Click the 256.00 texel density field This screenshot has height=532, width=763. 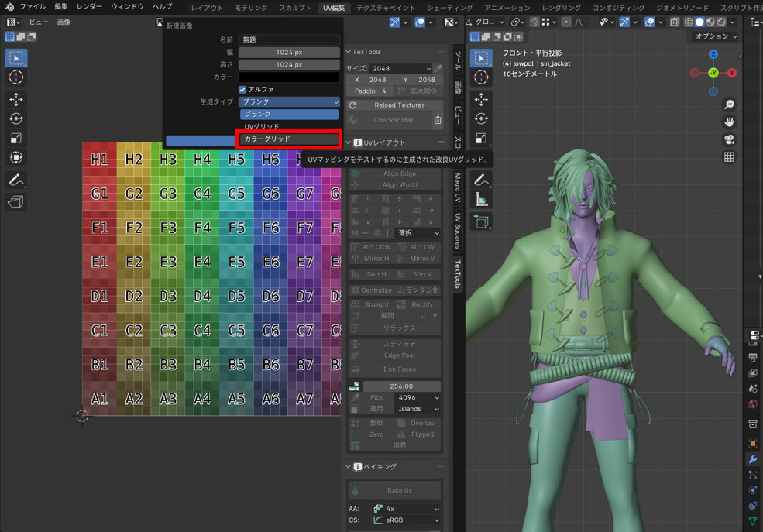[401, 386]
